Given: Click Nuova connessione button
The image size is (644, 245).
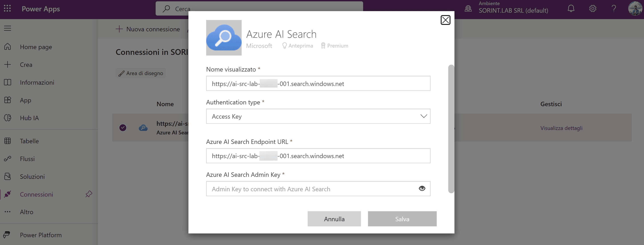Looking at the screenshot, I should pyautogui.click(x=148, y=29).
